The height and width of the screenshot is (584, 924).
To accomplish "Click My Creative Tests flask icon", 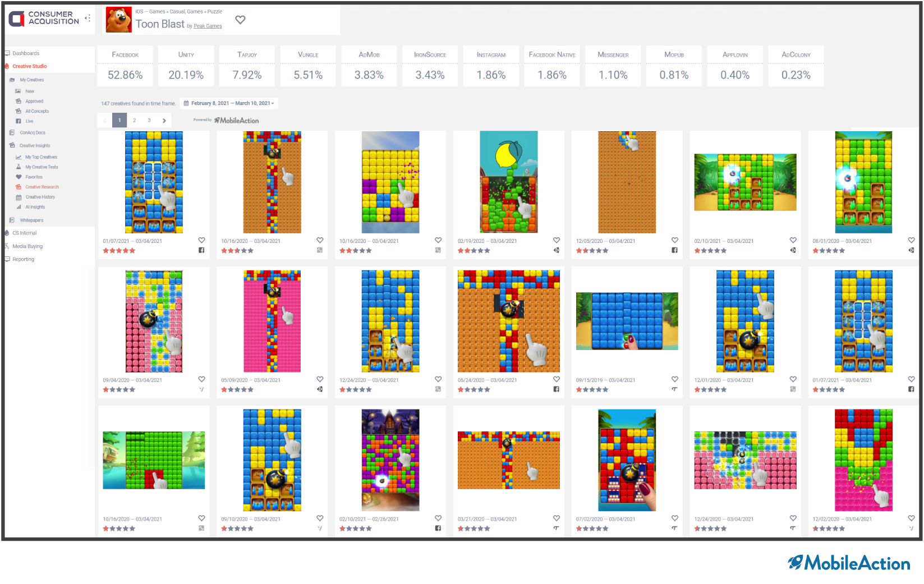I will pyautogui.click(x=18, y=167).
